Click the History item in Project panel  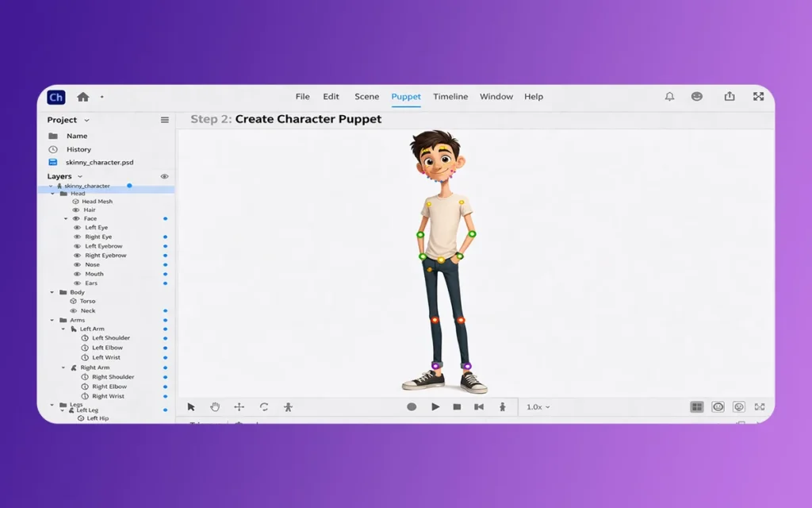(79, 149)
